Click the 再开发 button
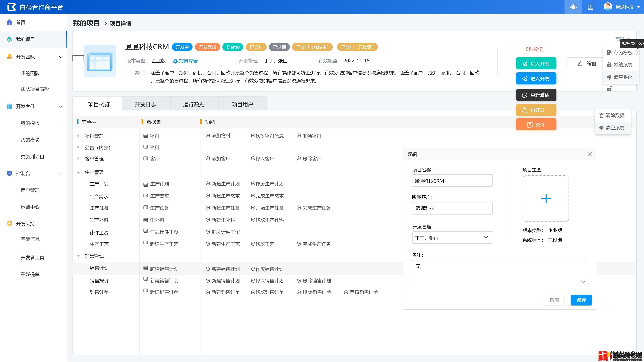This screenshot has width=644, height=362. [x=536, y=110]
